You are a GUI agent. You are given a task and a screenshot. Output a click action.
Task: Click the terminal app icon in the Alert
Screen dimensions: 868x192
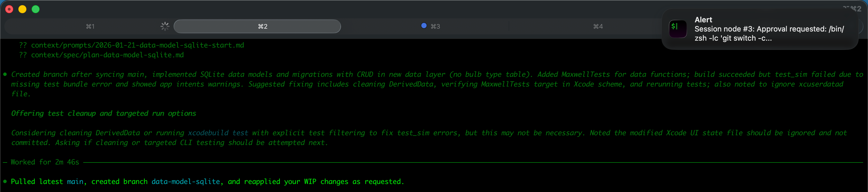[678, 29]
